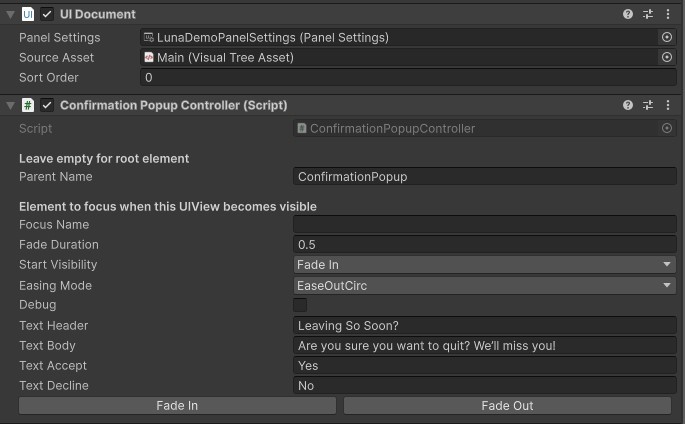Disable the Confirmation Popup Controller checkbox

47,105
